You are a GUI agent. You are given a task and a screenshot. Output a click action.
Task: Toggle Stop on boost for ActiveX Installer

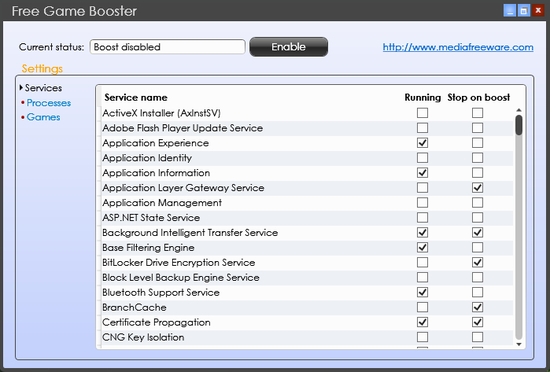coord(477,113)
